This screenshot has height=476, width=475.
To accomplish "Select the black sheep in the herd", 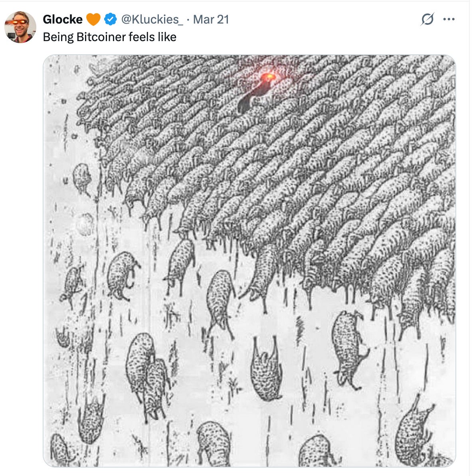I will 255,93.
